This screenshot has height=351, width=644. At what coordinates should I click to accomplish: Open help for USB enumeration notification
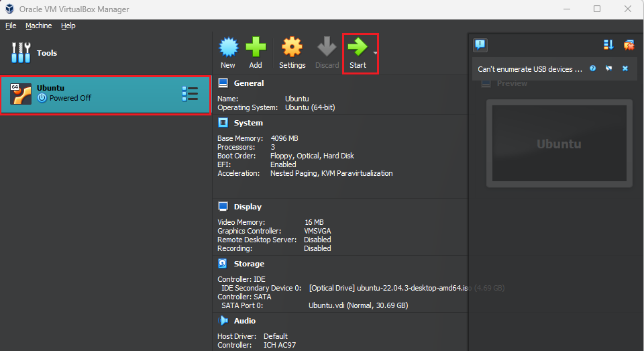coord(592,68)
